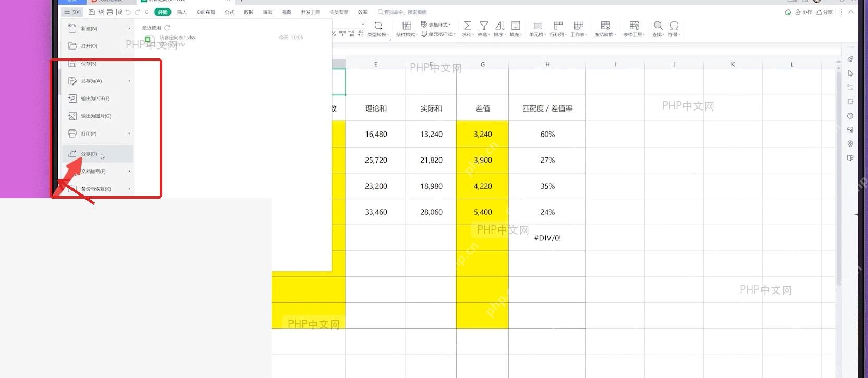Switch to the 公式 ribbon tab
This screenshot has width=868, height=378.
coord(229,12)
